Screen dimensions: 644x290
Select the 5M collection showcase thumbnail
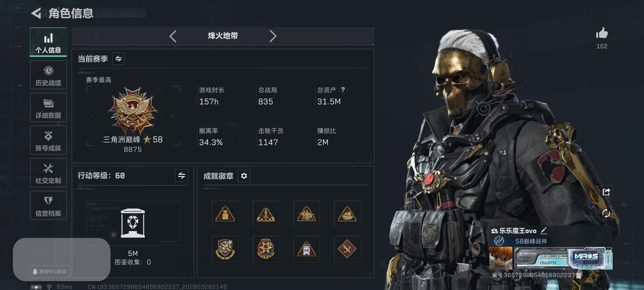[133, 223]
